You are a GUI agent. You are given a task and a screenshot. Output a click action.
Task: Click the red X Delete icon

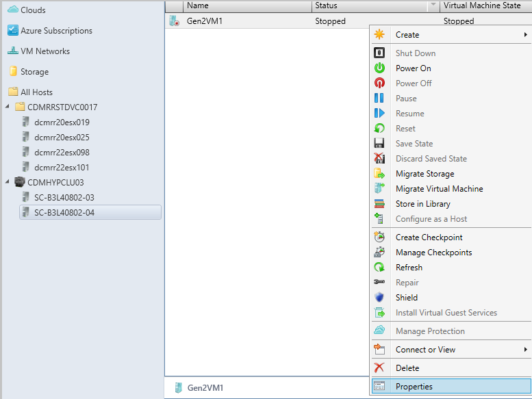(x=379, y=368)
